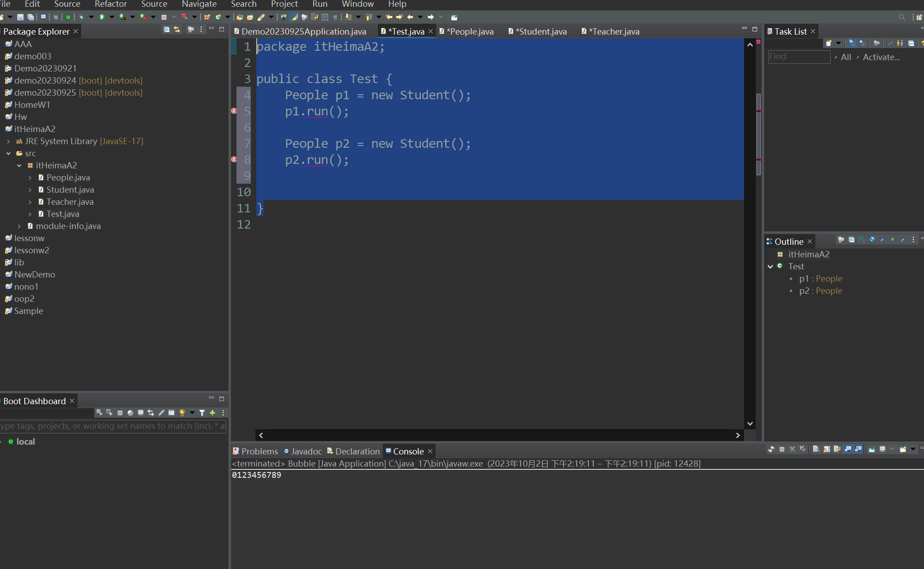Switch to the Declaration tab

tap(353, 451)
